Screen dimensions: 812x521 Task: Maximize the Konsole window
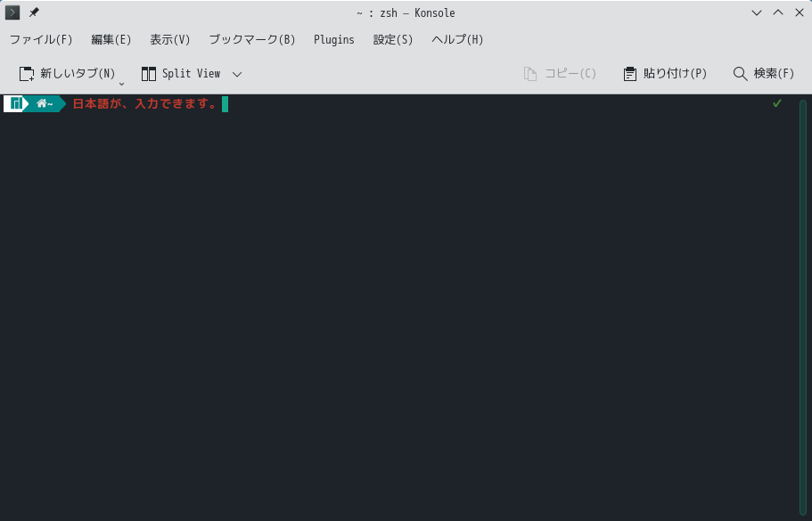pos(778,13)
